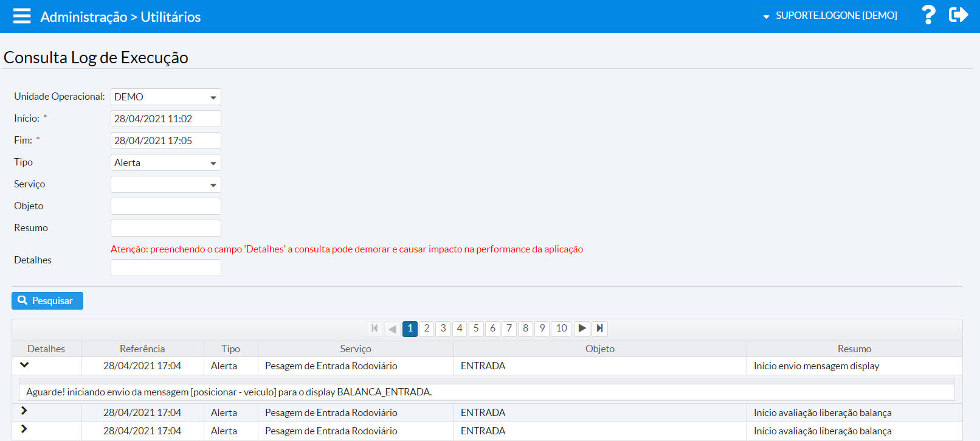980x441 pixels.
Task: Click the help question mark icon
Action: click(x=928, y=15)
